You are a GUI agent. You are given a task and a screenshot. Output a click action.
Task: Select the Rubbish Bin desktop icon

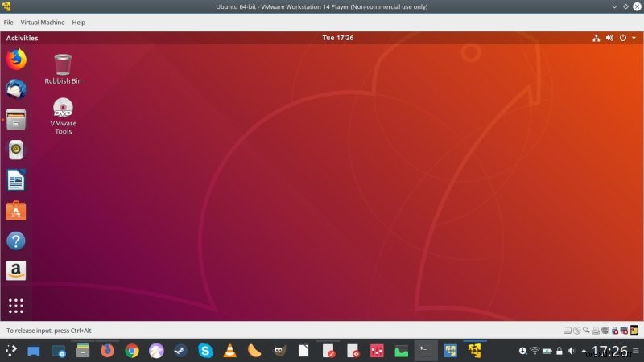(x=63, y=69)
